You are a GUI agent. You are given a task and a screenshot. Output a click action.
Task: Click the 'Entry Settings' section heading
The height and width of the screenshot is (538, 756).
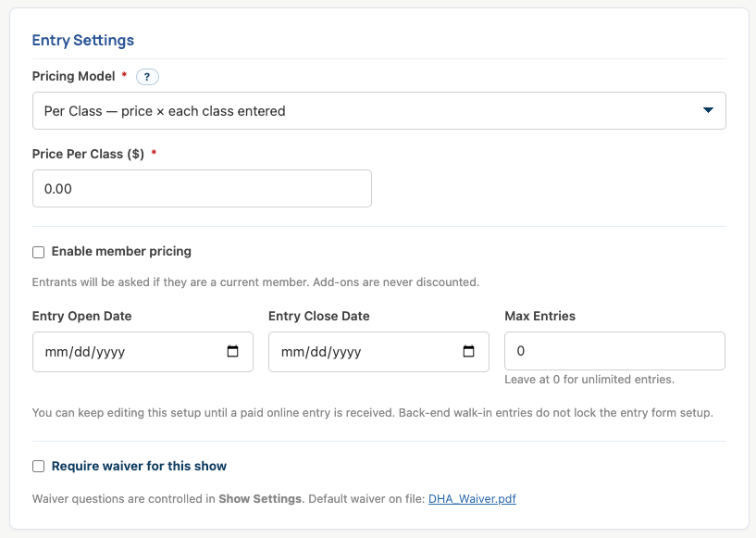tap(83, 40)
